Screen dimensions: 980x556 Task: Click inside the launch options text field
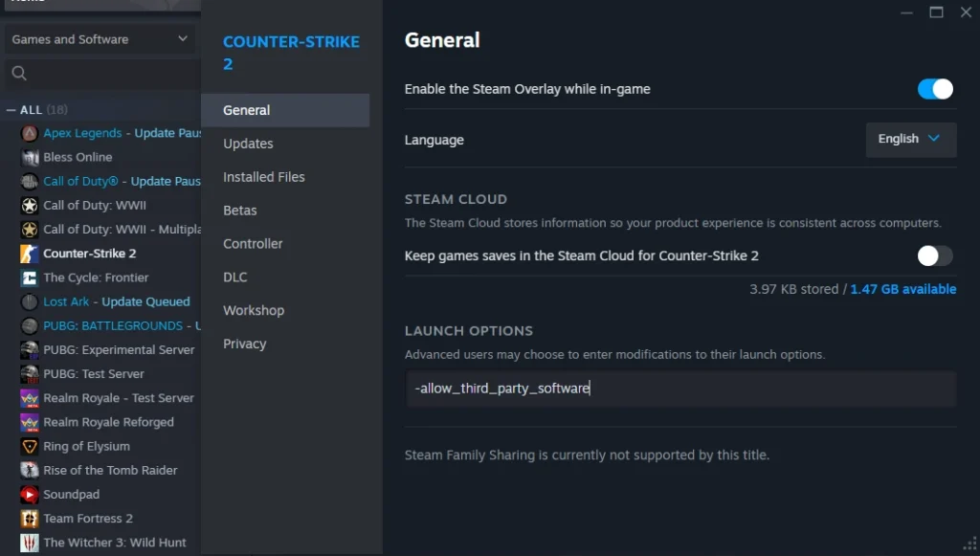pyautogui.click(x=680, y=389)
